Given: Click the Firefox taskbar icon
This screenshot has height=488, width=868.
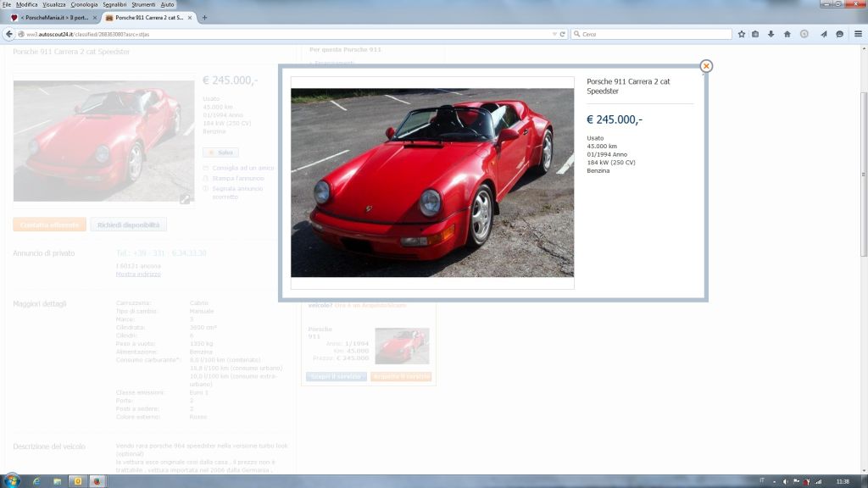Looking at the screenshot, I should tap(97, 481).
